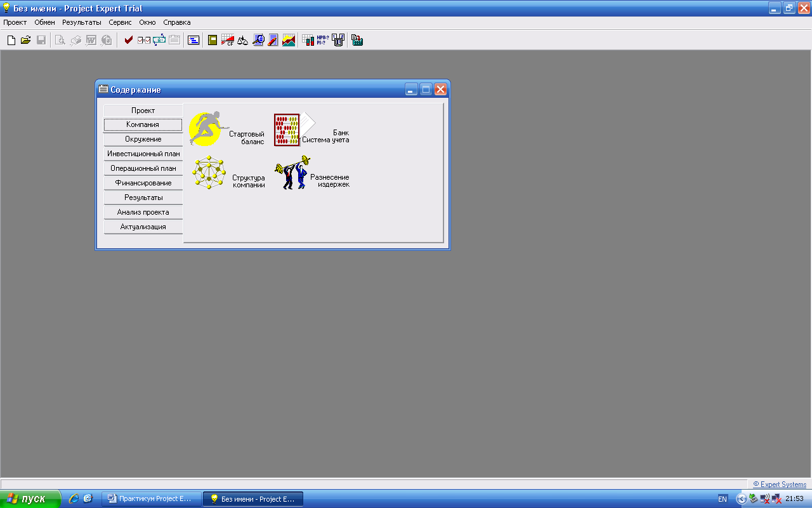Select the Анализ проекта section
The image size is (812, 508).
pos(143,212)
